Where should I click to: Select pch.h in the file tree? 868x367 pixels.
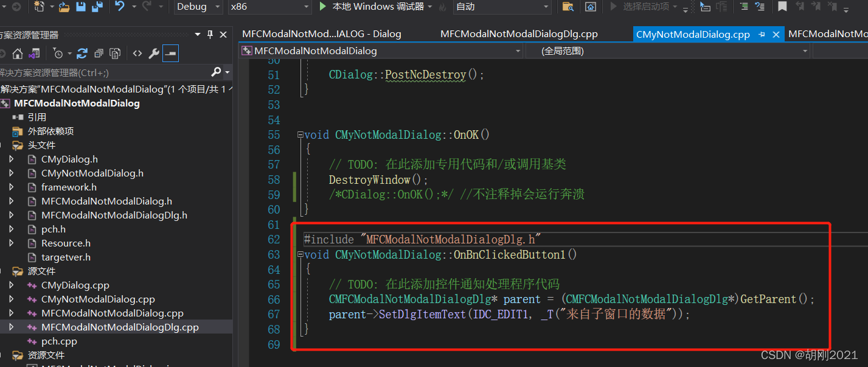[54, 229]
